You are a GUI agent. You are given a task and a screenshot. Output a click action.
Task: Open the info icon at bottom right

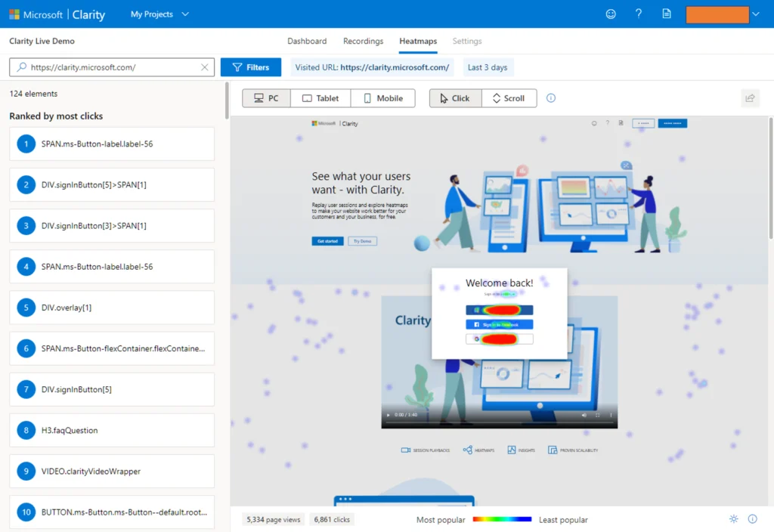click(752, 518)
